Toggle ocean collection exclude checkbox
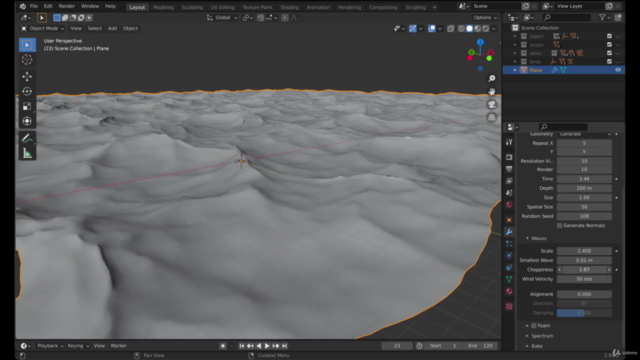 (609, 44)
